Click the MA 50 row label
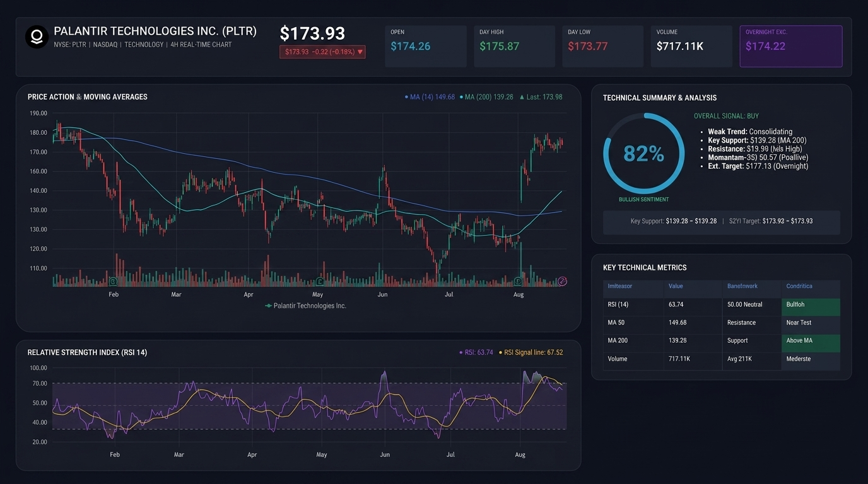This screenshot has height=484, width=868. pyautogui.click(x=617, y=323)
